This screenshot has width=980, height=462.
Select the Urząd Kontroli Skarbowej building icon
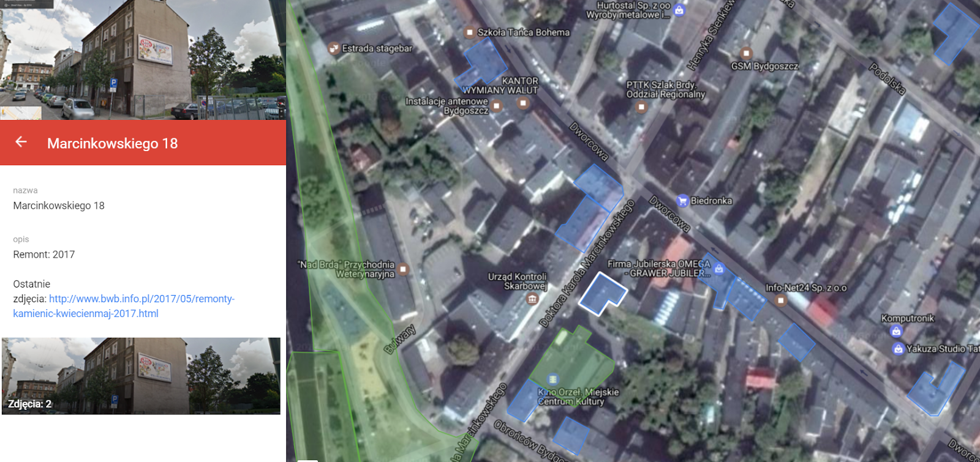tap(532, 299)
